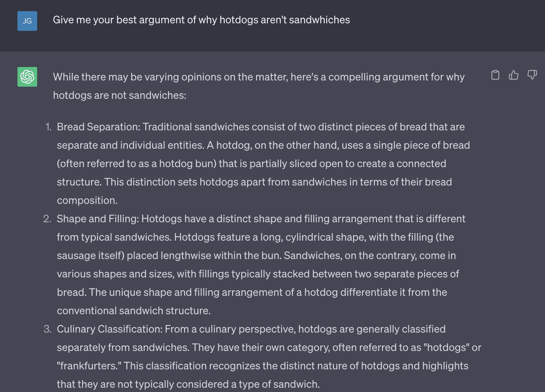
Task: Click the text '(often referred to as a hotdog bun)'
Action: coord(137,163)
